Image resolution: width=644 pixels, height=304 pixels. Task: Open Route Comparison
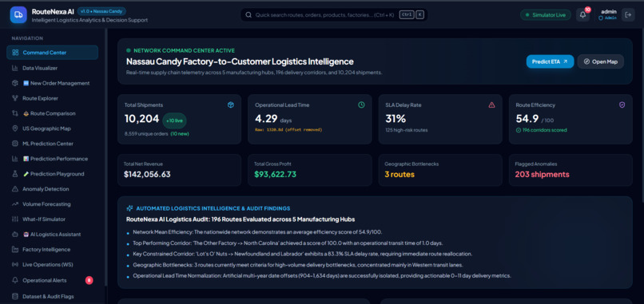click(52, 113)
